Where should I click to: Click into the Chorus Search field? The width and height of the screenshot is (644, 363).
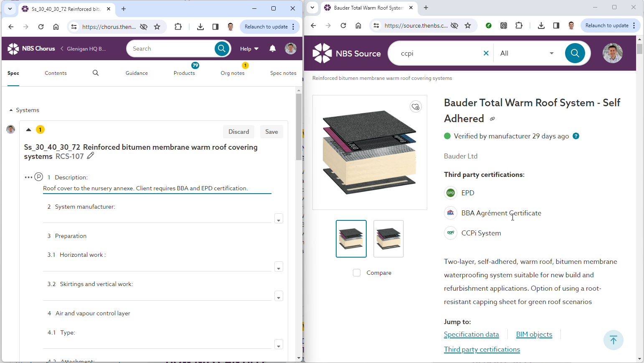click(x=171, y=49)
